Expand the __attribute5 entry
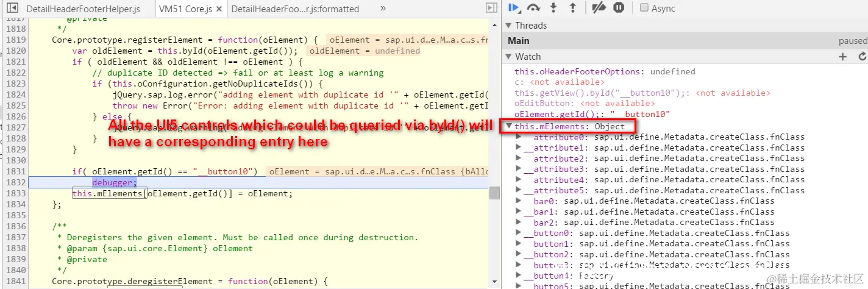Screen dimensions: 868x289 point(518,190)
